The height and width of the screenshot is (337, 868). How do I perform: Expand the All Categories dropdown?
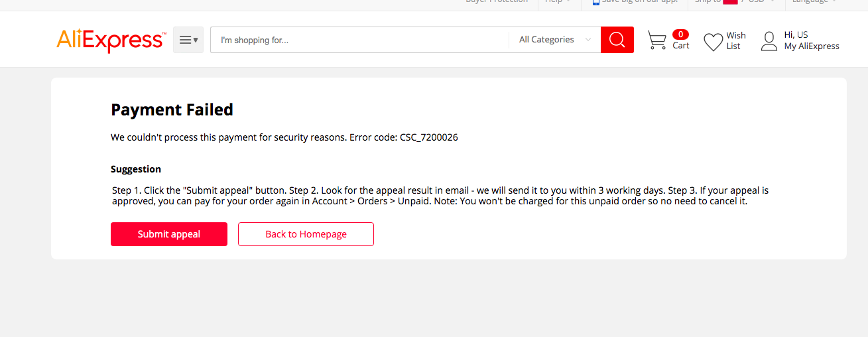pyautogui.click(x=555, y=40)
